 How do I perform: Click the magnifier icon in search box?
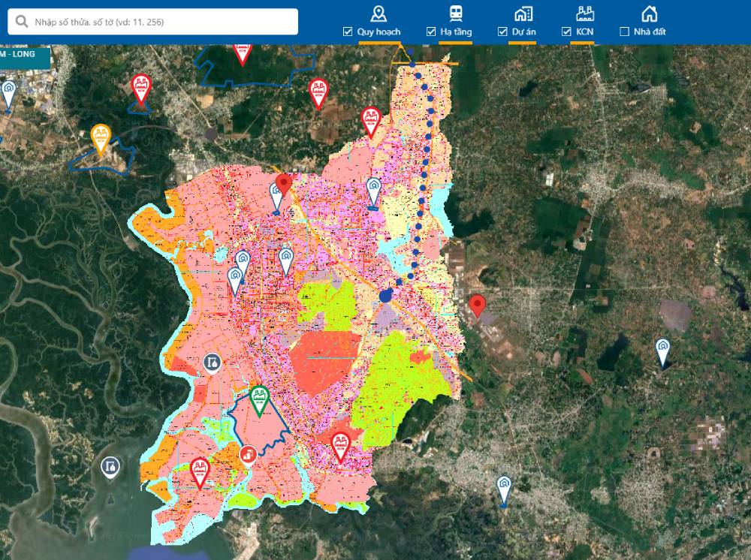coord(22,22)
